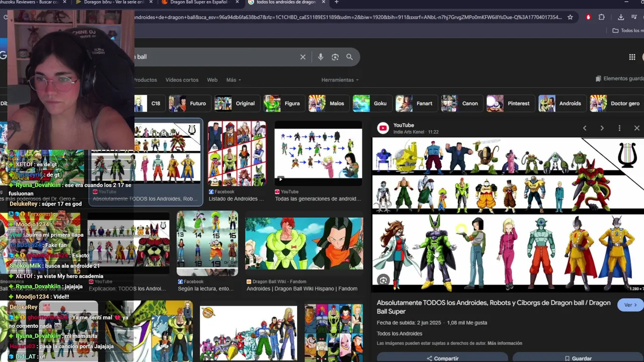Click the 'Ver' button in preview
The width and height of the screenshot is (644, 362).
[x=630, y=305]
